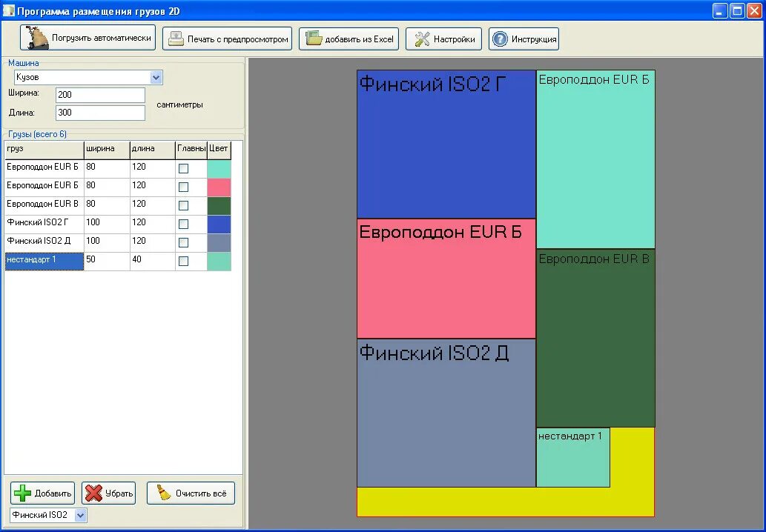This screenshot has height=532, width=766.
Task: Select the 'Европоддон EUR В' name cell
Action: (x=44, y=205)
